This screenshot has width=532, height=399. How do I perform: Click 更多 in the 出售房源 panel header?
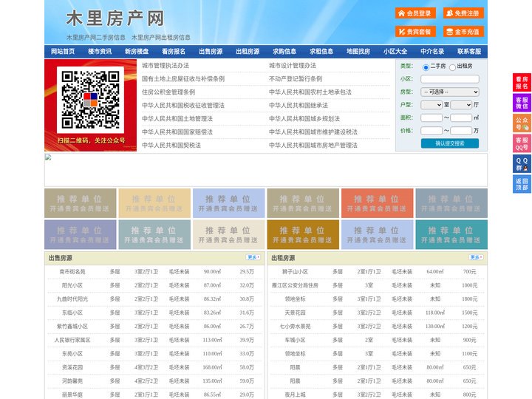[253, 258]
